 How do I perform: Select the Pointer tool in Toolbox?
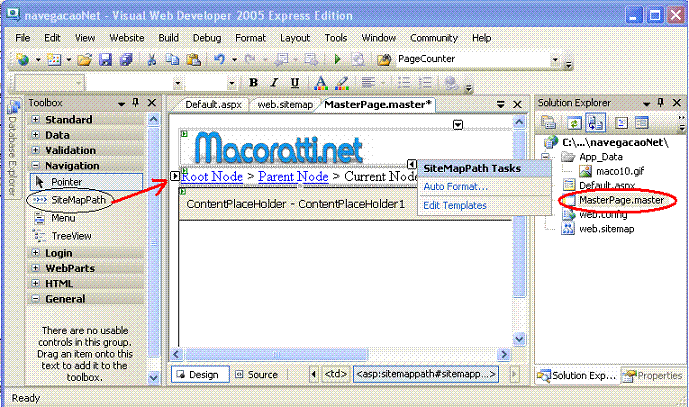(x=86, y=182)
